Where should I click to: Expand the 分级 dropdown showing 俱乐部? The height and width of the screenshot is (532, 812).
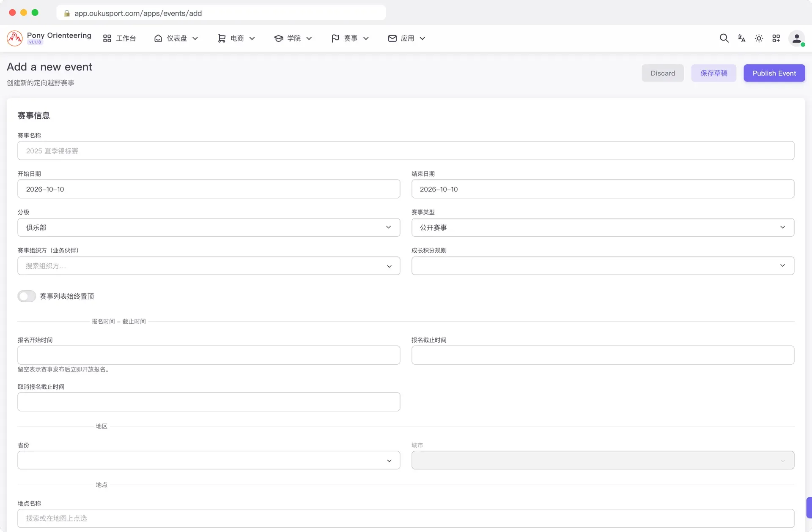pyautogui.click(x=209, y=227)
